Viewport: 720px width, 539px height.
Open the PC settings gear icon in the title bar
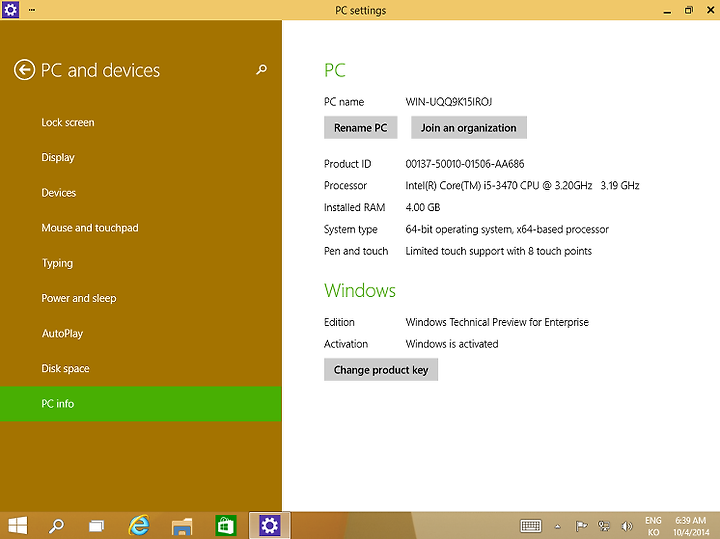click(10, 10)
